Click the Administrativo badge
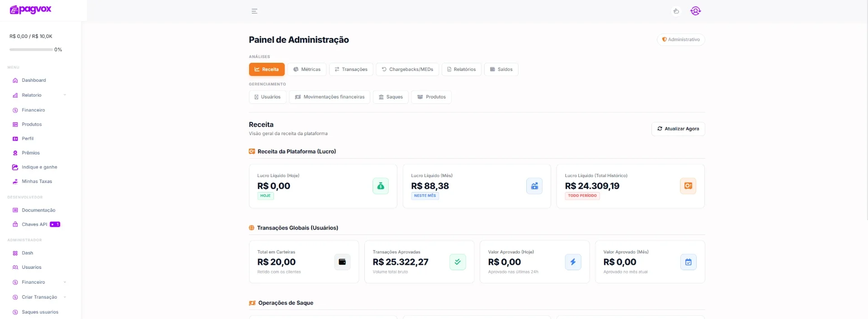 coord(681,40)
